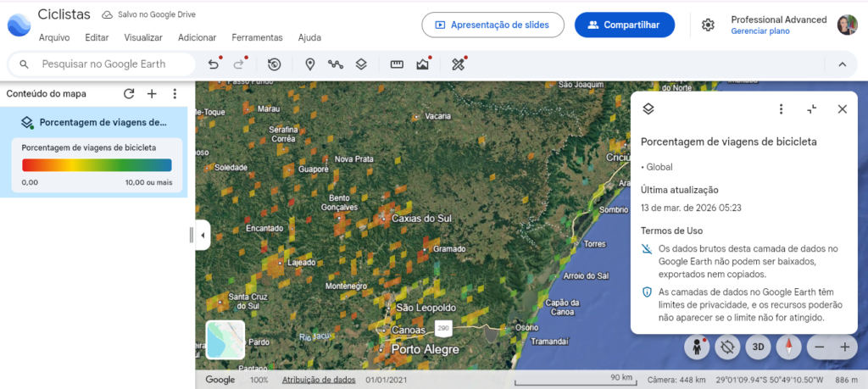This screenshot has height=389, width=868.
Task: Open historical imagery tool
Action: point(274,64)
